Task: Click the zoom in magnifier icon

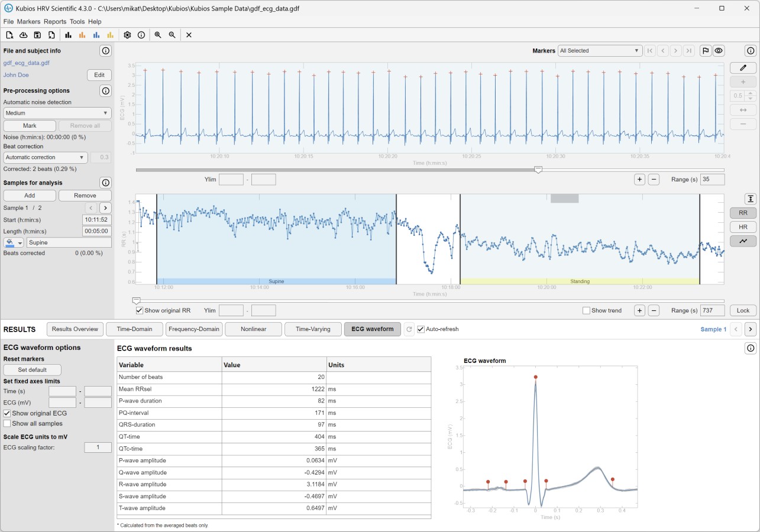Action: tap(158, 35)
